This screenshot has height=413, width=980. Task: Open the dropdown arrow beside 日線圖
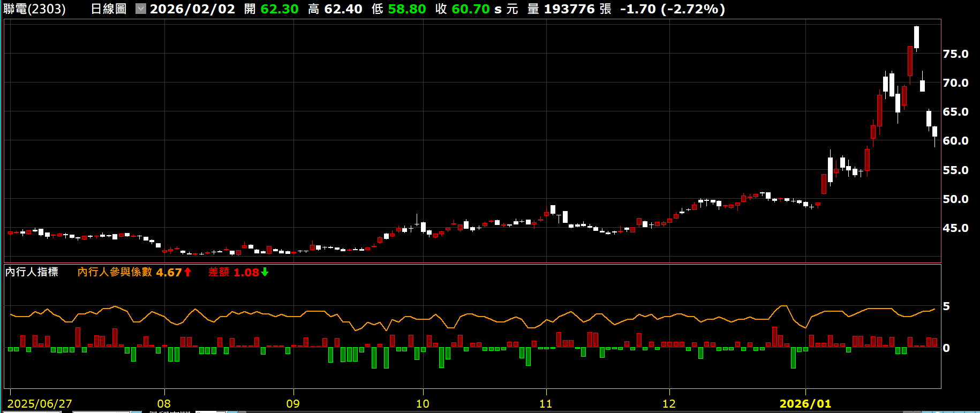(140, 9)
